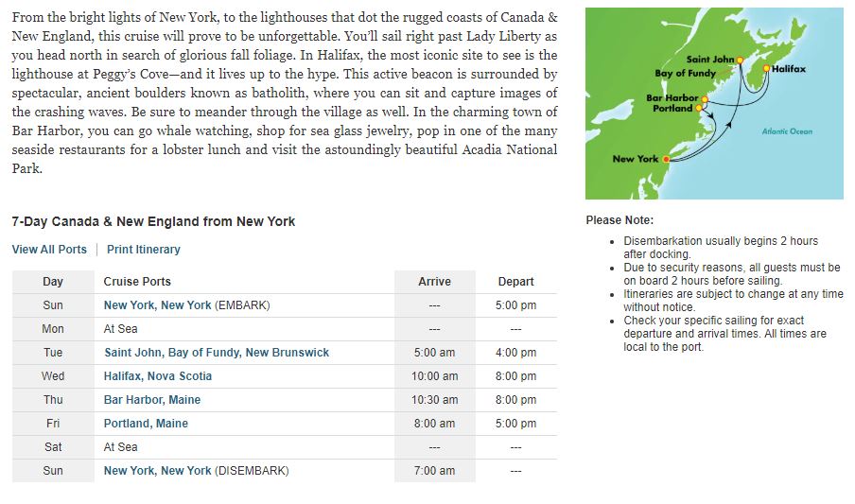The image size is (855, 504).
Task: Click the Halifax port marker on the map
Action: [x=765, y=69]
